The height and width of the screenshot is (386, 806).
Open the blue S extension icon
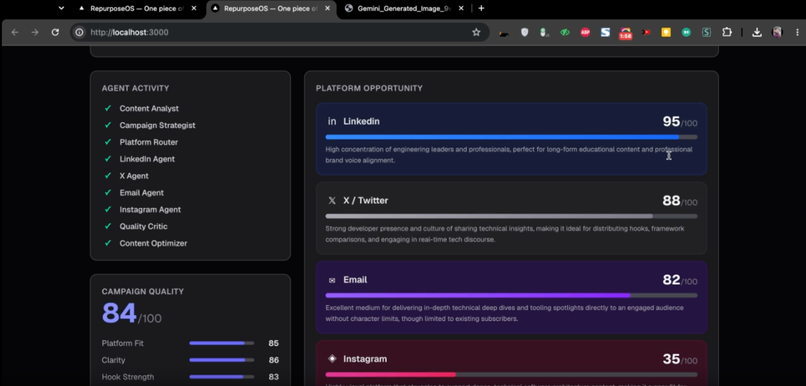606,32
